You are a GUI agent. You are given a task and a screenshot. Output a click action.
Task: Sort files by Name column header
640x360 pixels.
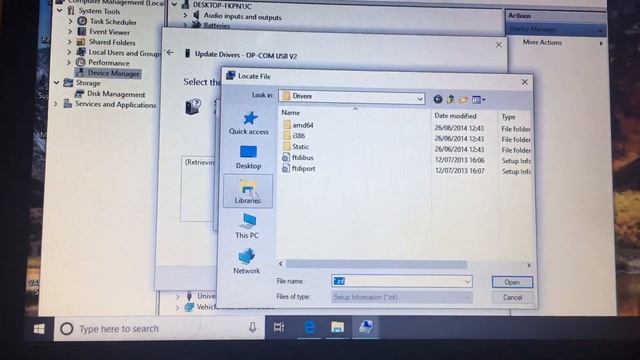291,112
